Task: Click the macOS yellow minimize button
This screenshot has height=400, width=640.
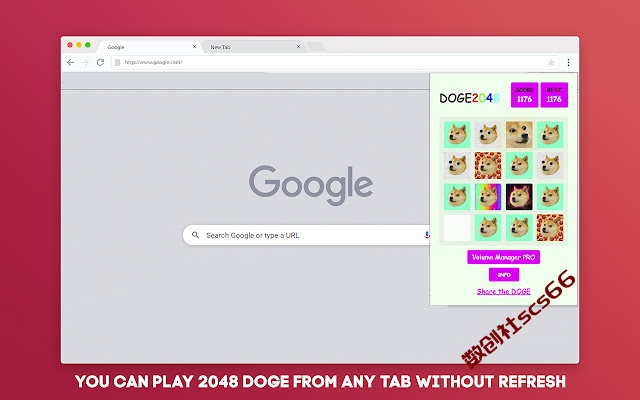Action: (79, 45)
